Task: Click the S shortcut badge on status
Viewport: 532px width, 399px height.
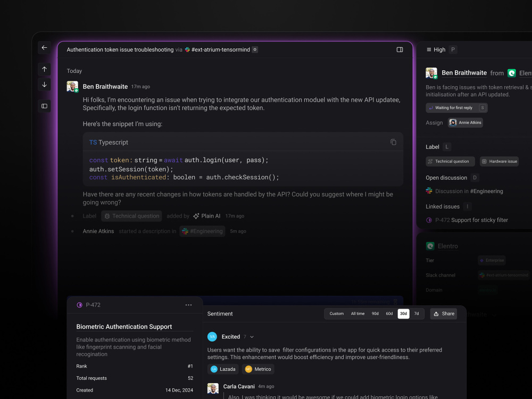Action: (x=482, y=108)
